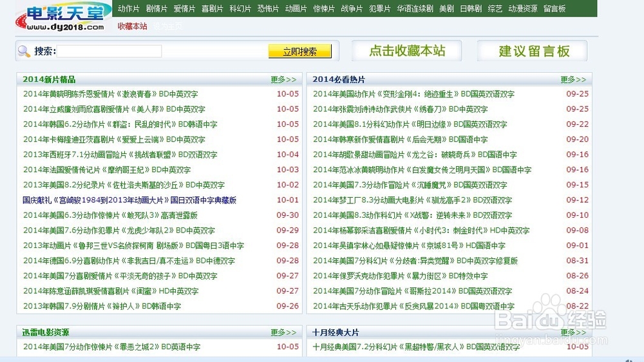644x362 pixels.
Task: Open the 剧情片 category
Action: tap(156, 8)
